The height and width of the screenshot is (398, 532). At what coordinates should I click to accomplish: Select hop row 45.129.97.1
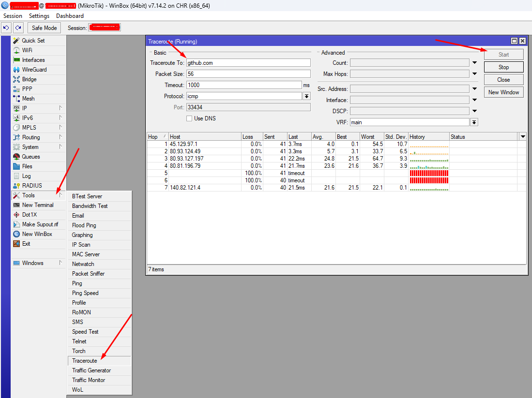click(x=336, y=144)
